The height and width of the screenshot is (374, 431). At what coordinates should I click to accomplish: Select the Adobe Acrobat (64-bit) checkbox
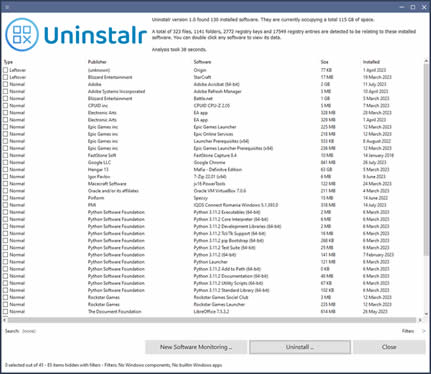pos(6,84)
